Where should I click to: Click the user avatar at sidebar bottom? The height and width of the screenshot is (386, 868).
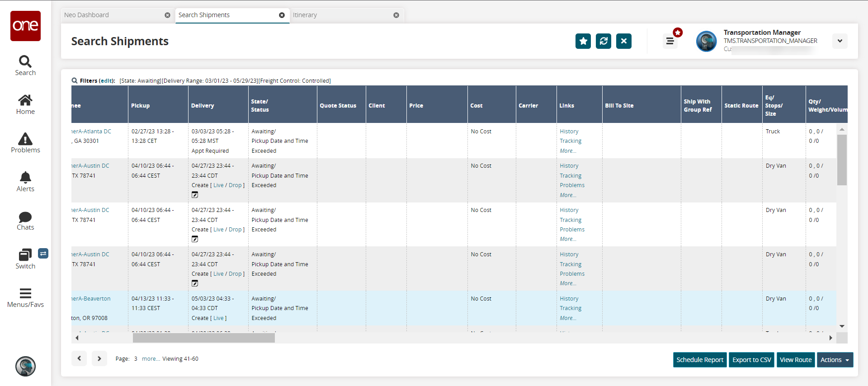25,366
